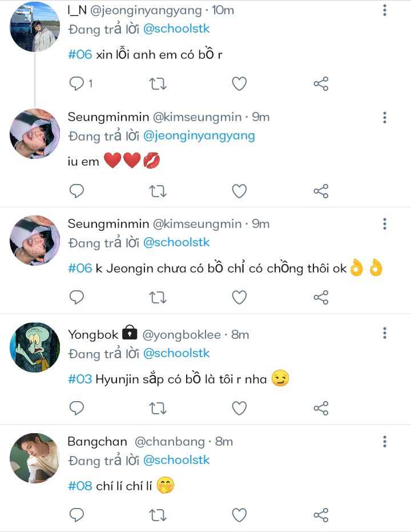Like Bangchan's #08 tweet
The image size is (411, 532).
[239, 515]
